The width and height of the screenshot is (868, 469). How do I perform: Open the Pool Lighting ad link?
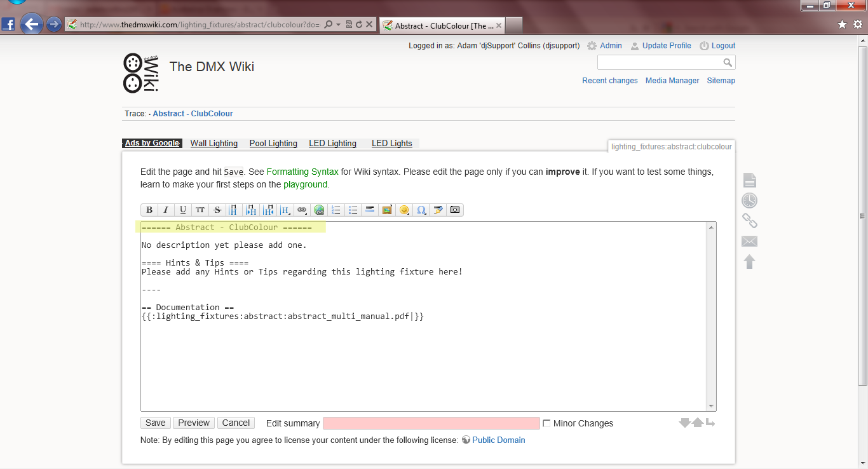click(x=273, y=144)
